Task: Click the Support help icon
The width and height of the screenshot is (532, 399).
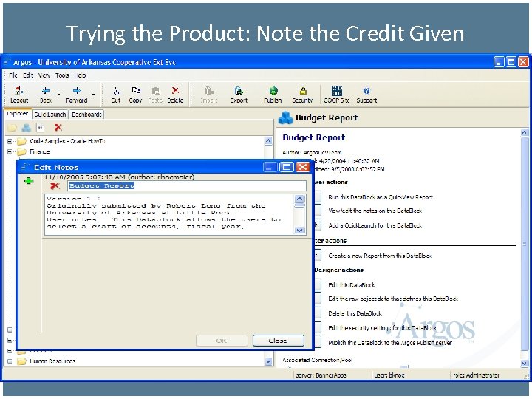Action: pos(366,91)
